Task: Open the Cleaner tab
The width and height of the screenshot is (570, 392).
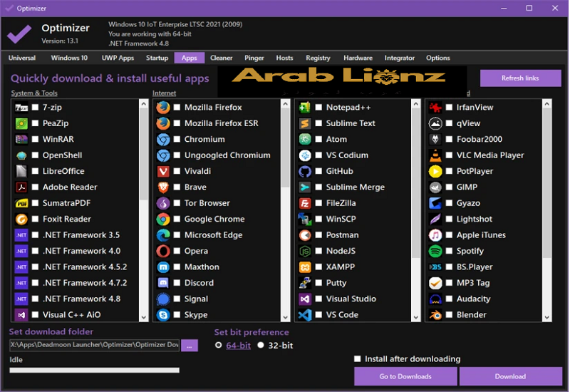Action: point(221,58)
